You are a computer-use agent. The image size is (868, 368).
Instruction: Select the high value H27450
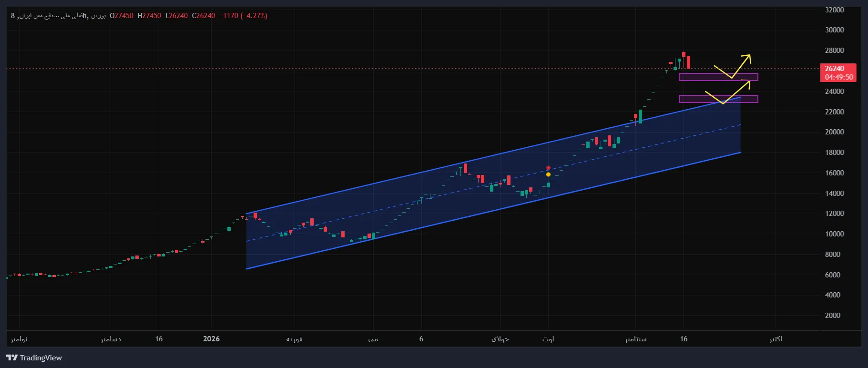pos(149,16)
